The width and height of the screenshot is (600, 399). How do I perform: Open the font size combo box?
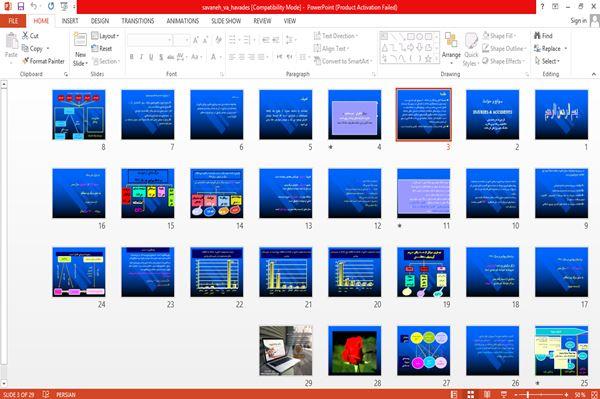(181, 40)
